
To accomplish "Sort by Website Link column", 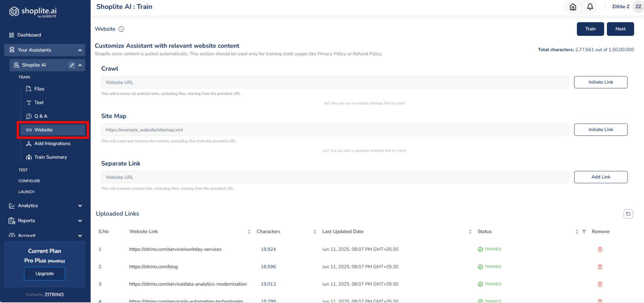I will pos(249,232).
